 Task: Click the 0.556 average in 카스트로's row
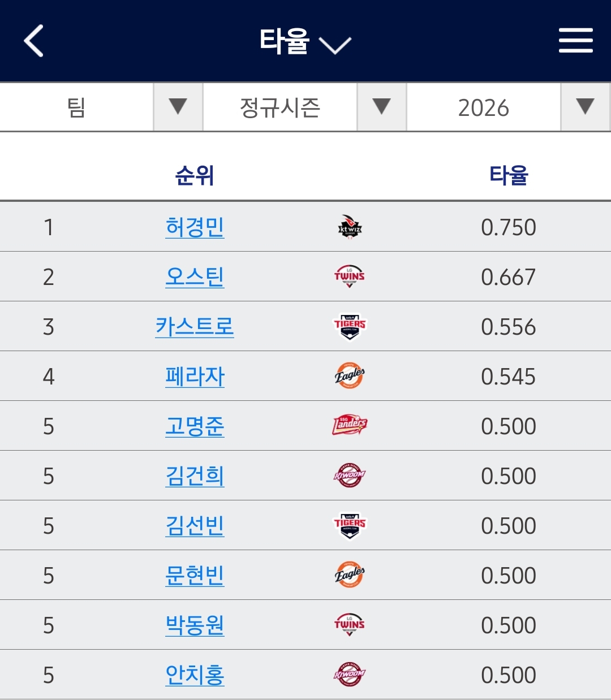click(x=508, y=327)
